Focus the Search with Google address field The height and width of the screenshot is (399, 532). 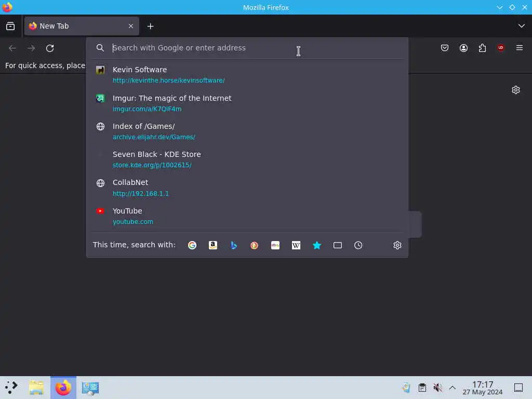[247, 48]
